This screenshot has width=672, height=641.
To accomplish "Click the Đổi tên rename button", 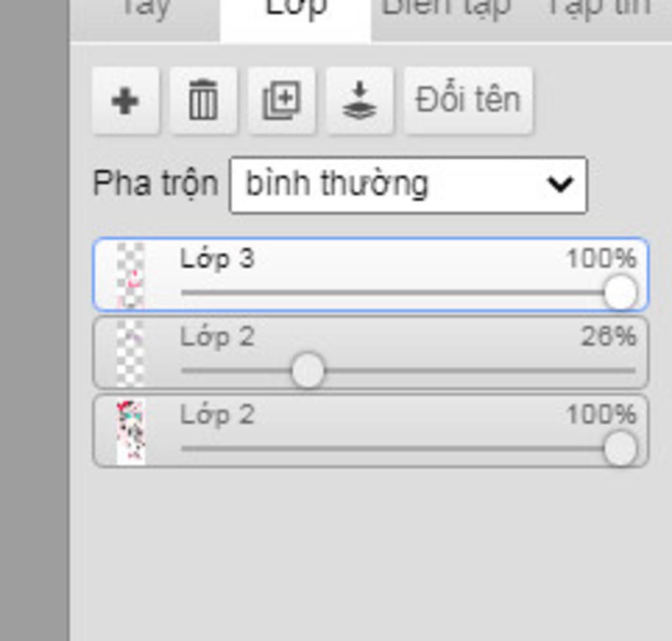I will pyautogui.click(x=469, y=100).
